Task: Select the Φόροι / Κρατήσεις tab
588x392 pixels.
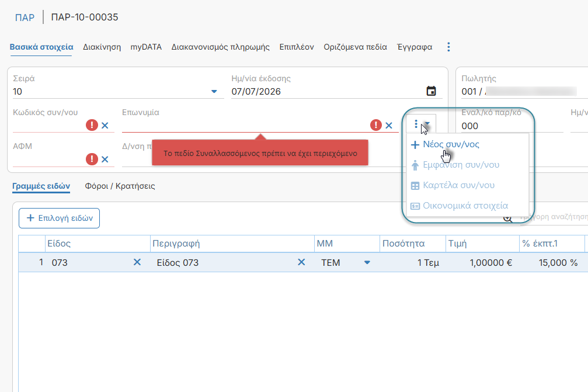Action: [x=120, y=186]
